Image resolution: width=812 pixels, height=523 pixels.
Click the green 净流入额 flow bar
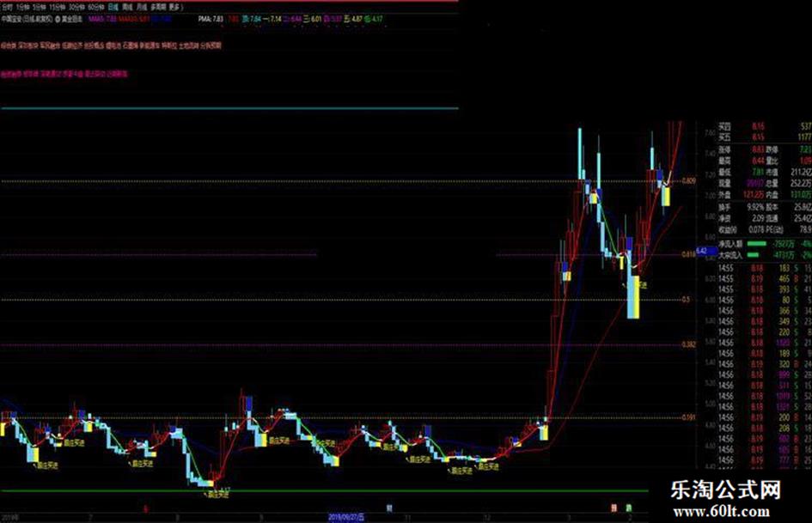(757, 243)
